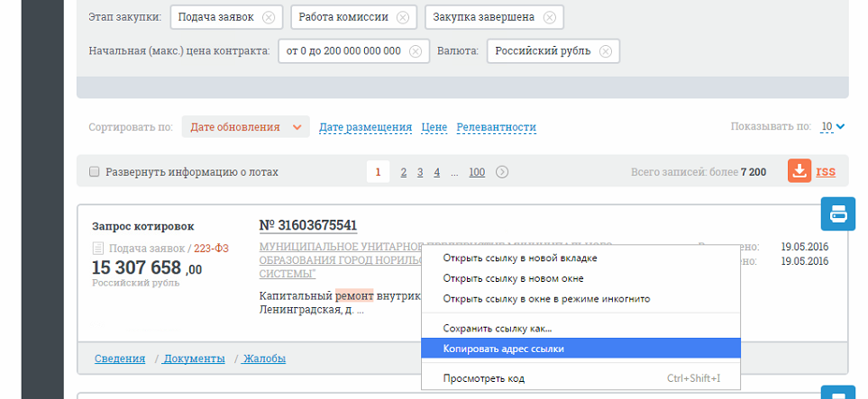The image size is (868, 399).
Task: Select 'Сохранить ссылку как...' menu item
Action: (x=580, y=328)
